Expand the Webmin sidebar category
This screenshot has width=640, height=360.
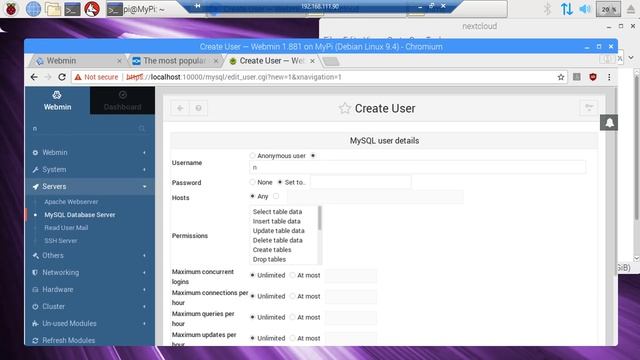(90, 152)
